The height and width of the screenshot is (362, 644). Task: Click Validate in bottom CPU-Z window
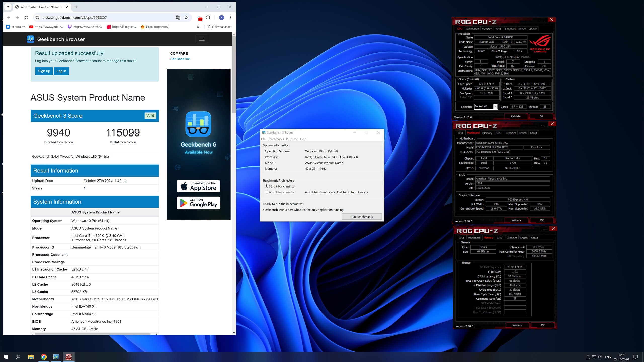(517, 325)
